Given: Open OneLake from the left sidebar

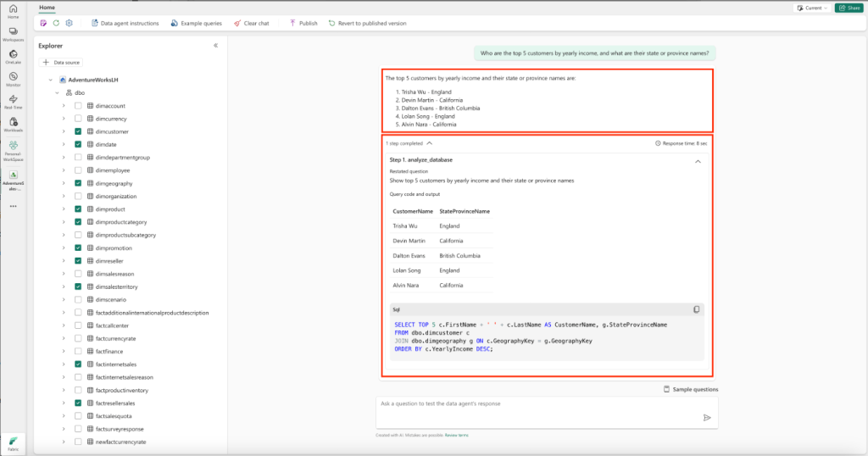Looking at the screenshot, I should click(x=13, y=56).
